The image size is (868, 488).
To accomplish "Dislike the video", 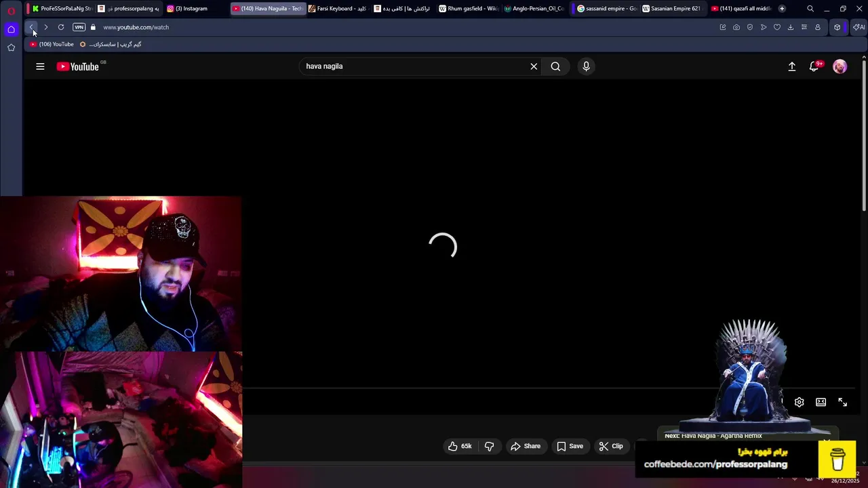I will 489,446.
